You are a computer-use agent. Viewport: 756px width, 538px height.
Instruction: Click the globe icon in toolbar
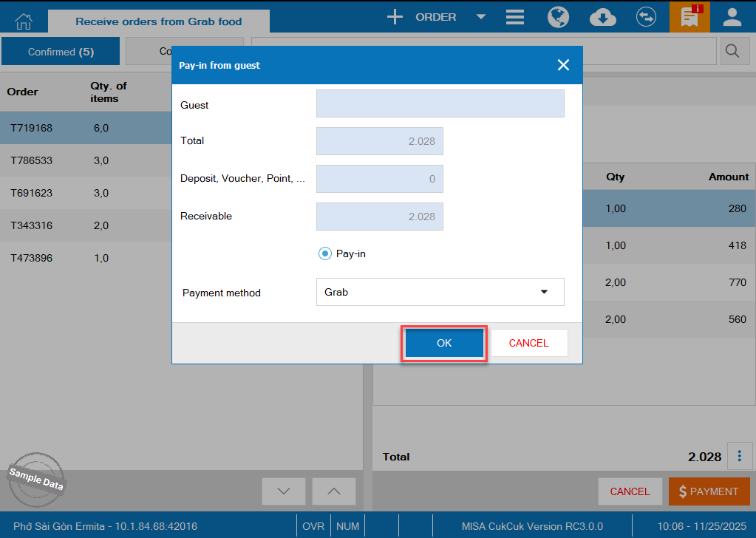pyautogui.click(x=558, y=17)
